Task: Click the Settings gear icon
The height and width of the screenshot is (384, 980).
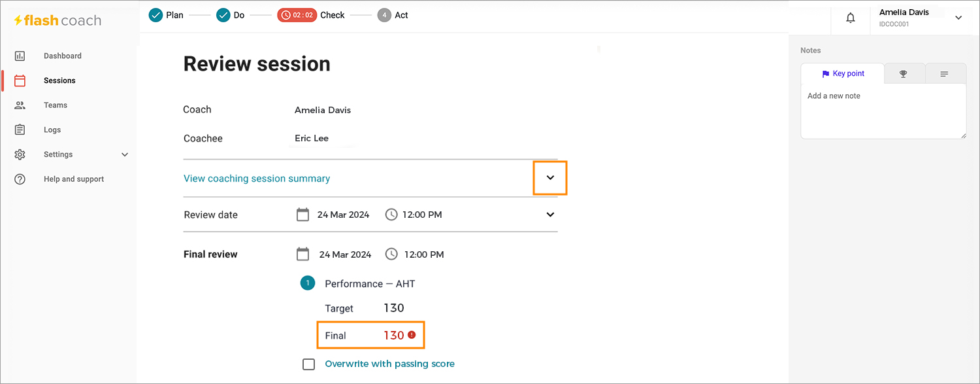Action: 20,154
